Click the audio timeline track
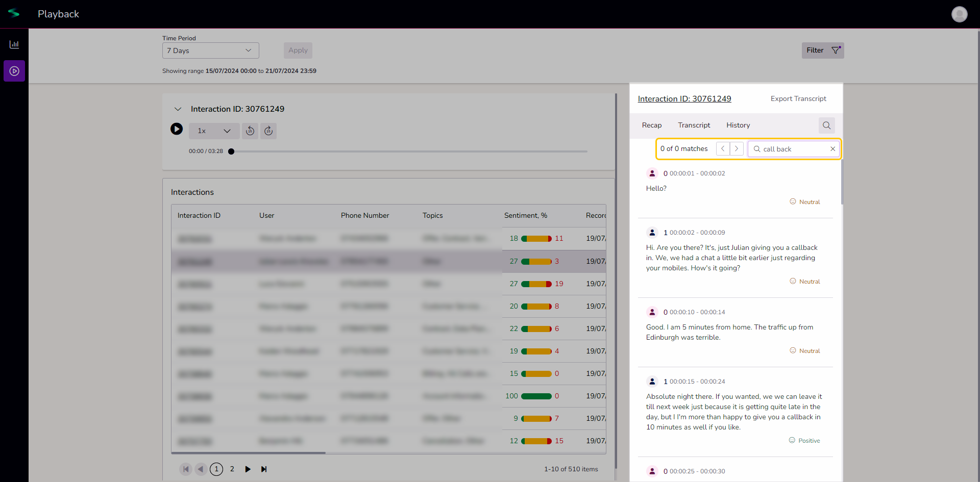This screenshot has height=482, width=980. point(410,151)
